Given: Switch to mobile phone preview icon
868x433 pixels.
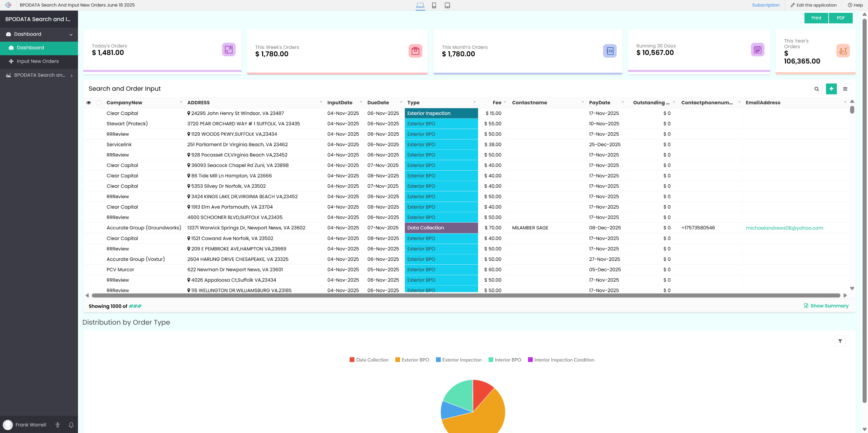Looking at the screenshot, I should 434,5.
